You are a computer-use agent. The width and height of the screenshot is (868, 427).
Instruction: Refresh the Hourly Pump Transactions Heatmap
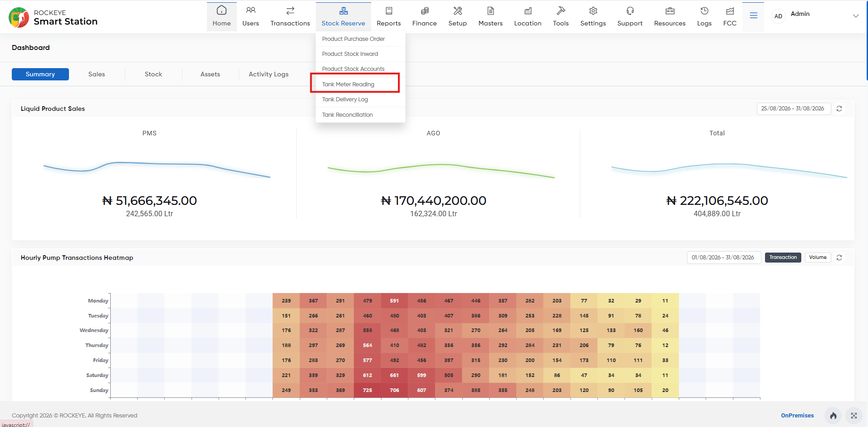[839, 258]
